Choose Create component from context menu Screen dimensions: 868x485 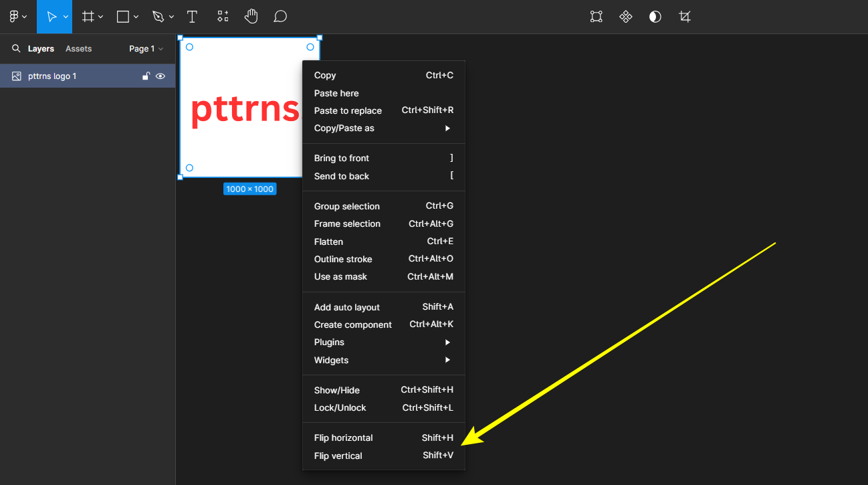coord(384,324)
